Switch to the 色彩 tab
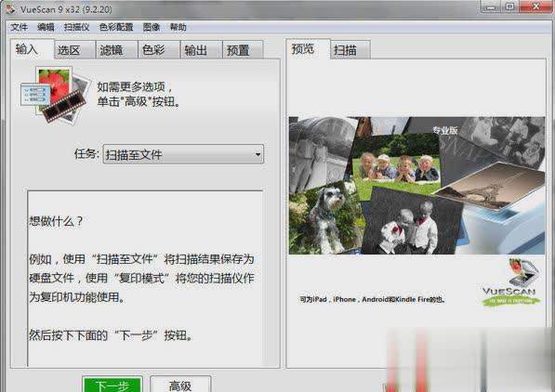 click(x=159, y=50)
